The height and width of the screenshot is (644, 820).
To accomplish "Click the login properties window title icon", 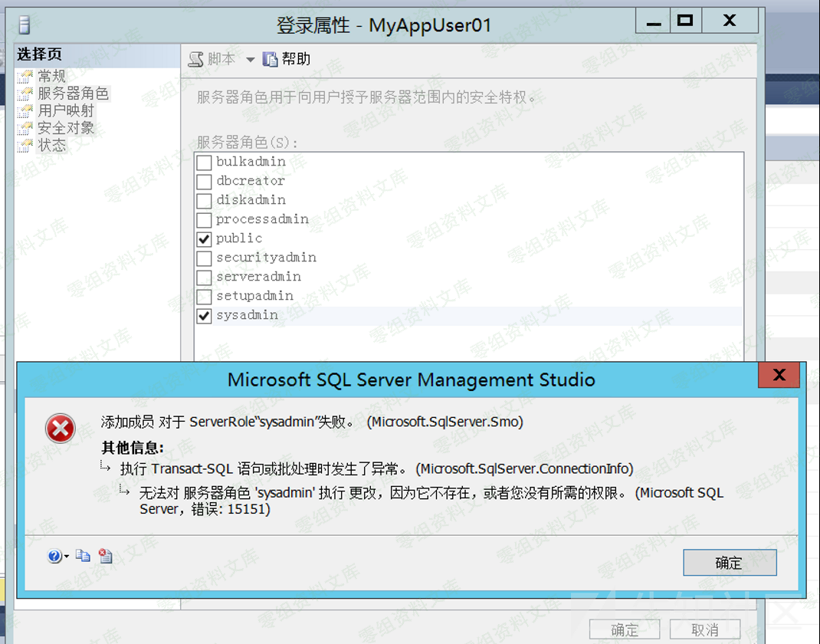I will click(25, 25).
